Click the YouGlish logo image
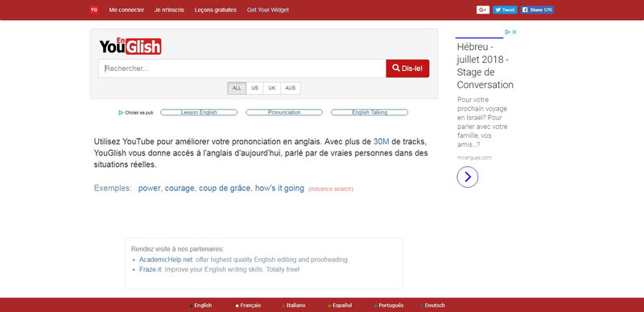The height and width of the screenshot is (312, 644). (130, 46)
